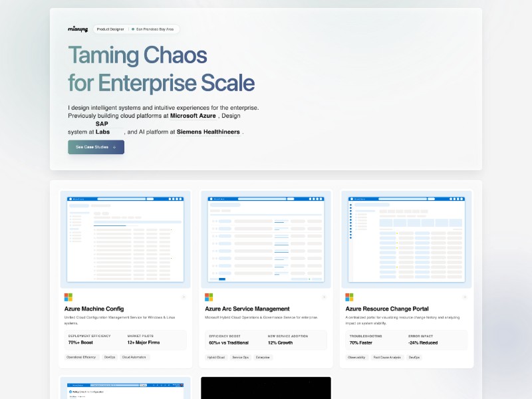The image size is (532, 399).
Task: Open the Microsoft Azure link in the intro text
Action: click(x=193, y=116)
